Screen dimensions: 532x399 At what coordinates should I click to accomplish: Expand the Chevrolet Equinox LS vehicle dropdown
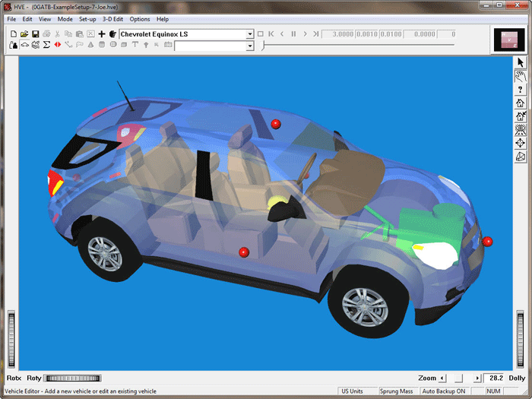250,34
